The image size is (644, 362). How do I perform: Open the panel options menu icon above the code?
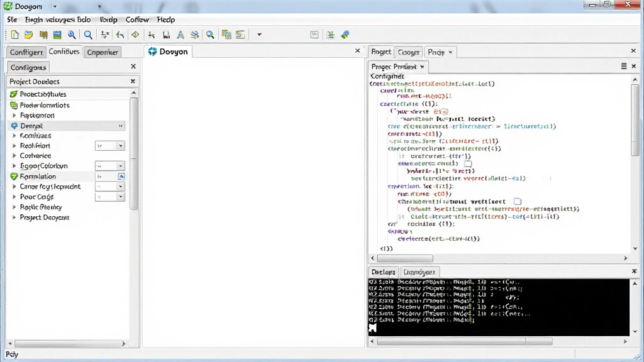623,66
